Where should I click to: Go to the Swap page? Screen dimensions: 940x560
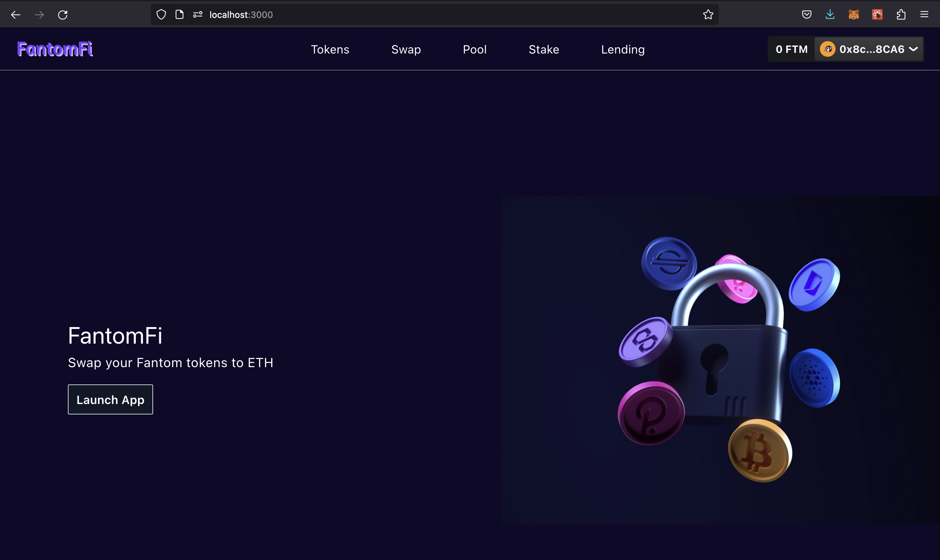pos(406,49)
